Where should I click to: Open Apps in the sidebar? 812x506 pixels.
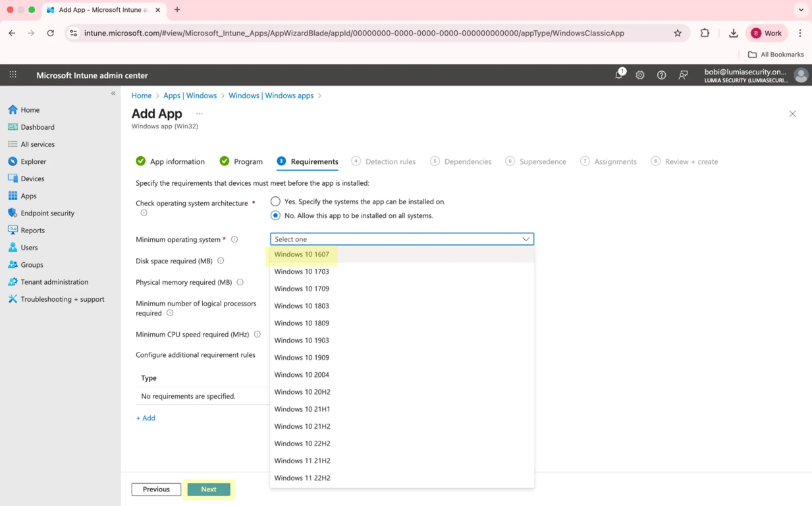22,196
